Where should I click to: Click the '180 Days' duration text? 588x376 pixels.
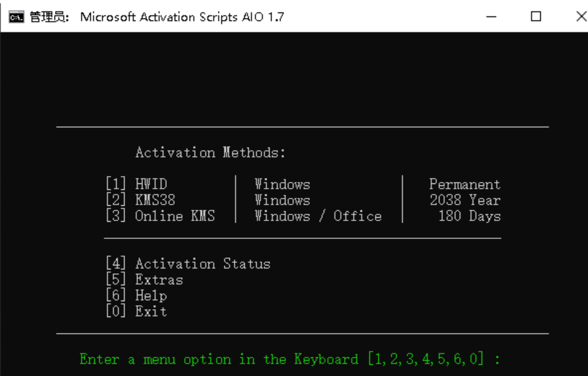469,216
